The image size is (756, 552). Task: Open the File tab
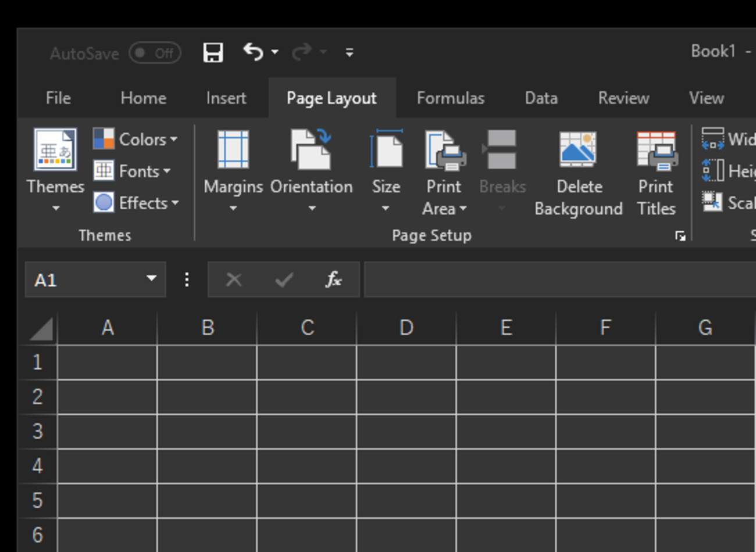click(x=58, y=98)
